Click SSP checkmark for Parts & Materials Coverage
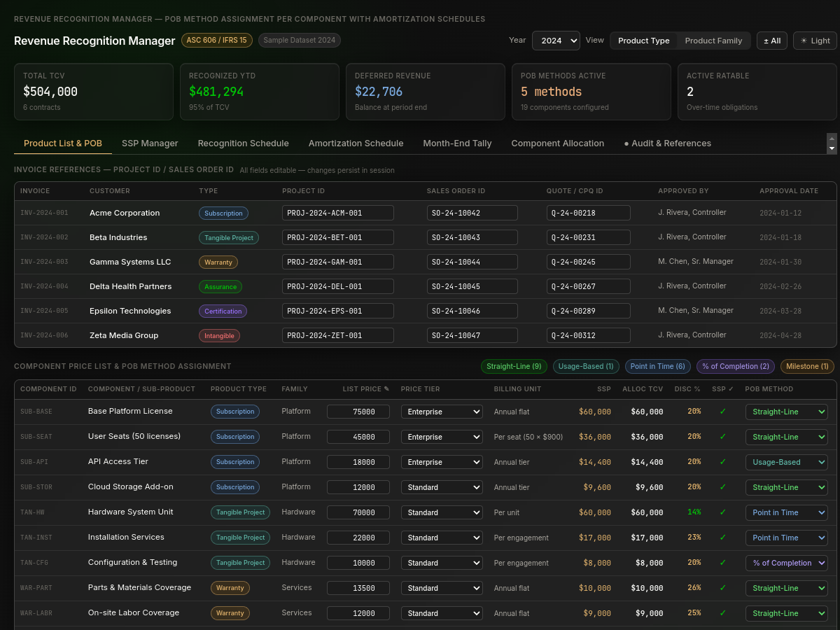This screenshot has height=630, width=840. [723, 588]
